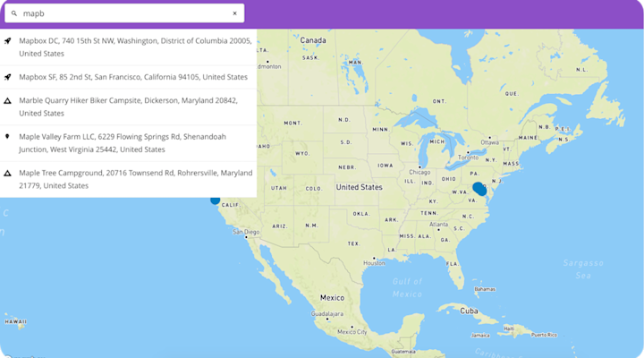Screen dimensions: 644x358
Task: Click the Guadalajara city label
Action: (327, 313)
